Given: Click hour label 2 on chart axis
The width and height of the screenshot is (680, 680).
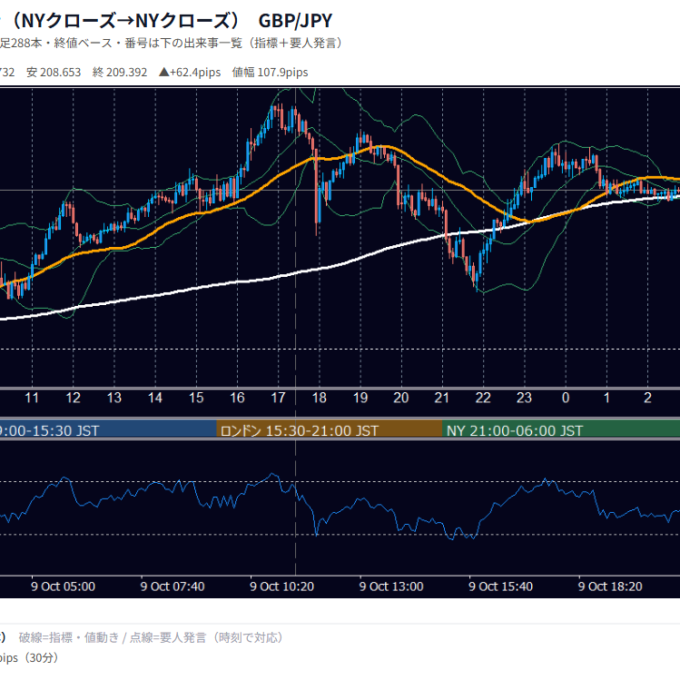Looking at the screenshot, I should [647, 398].
